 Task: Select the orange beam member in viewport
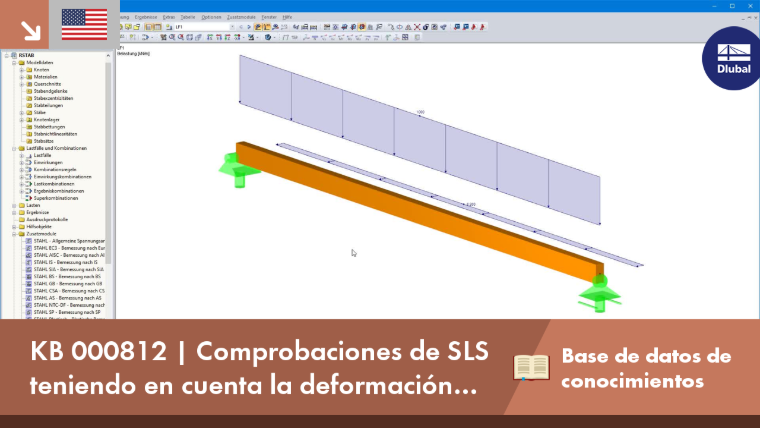[417, 211]
